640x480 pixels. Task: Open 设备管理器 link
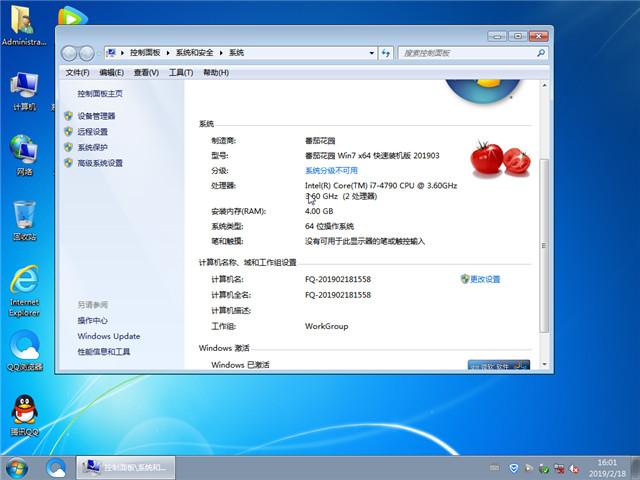96,116
